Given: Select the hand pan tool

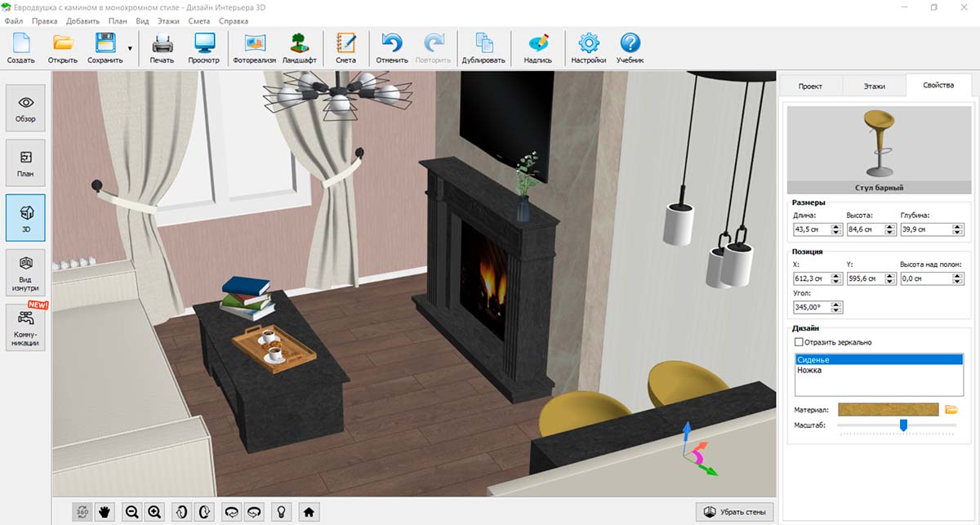Looking at the screenshot, I should [x=105, y=512].
